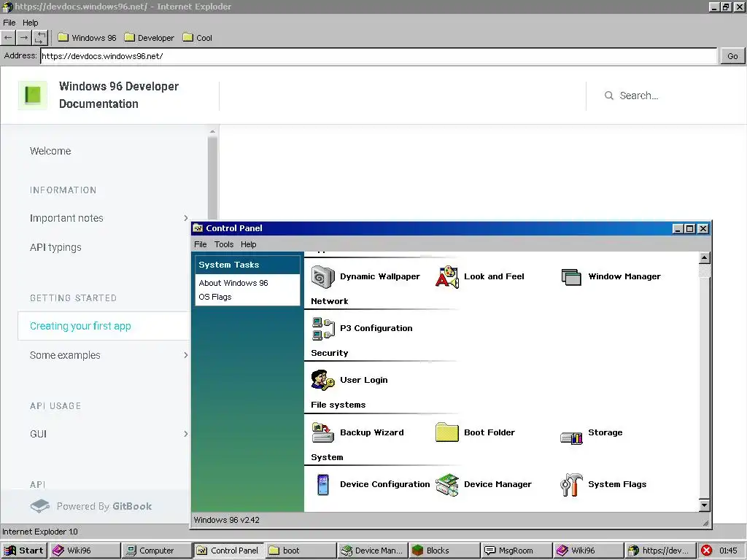Image resolution: width=747 pixels, height=560 pixels.
Task: Open the Developer bookmark folder
Action: click(x=149, y=38)
